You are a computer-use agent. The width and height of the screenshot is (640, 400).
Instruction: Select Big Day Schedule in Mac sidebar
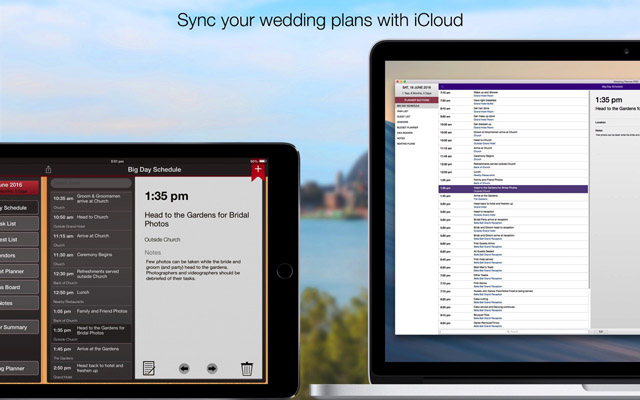(417, 106)
